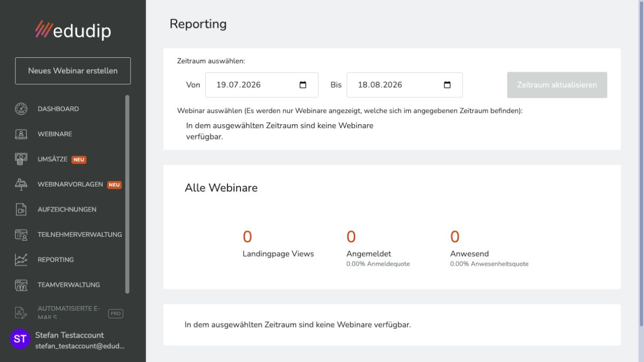Open Automatisierte E-Mails sidebar entry
The height and width of the screenshot is (362, 644).
click(x=70, y=313)
